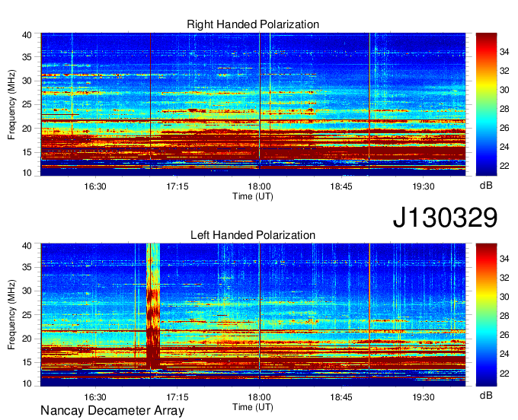
Task: Click the bottom plot's 'Time (UT)' axis label
Action: [253, 407]
